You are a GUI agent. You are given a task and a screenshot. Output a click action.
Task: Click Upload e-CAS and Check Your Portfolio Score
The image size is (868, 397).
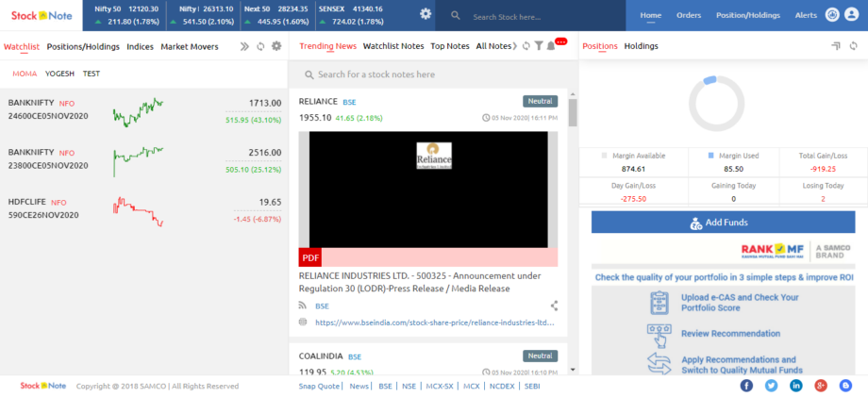click(740, 303)
